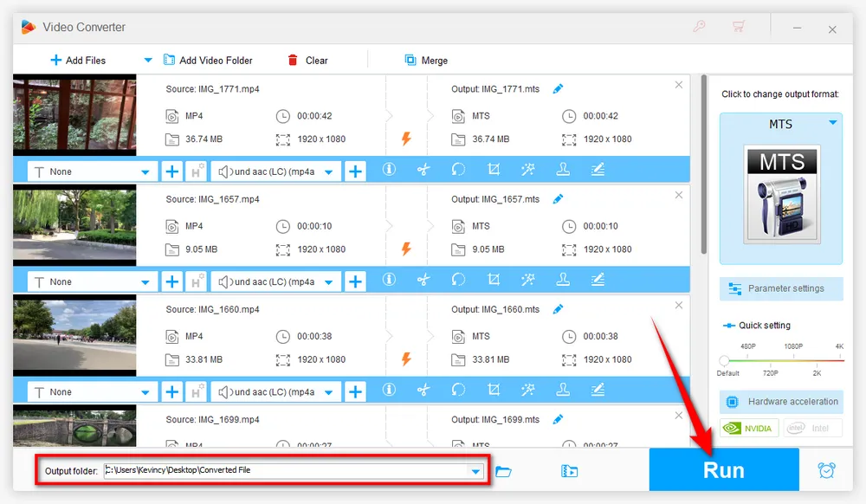Remove IMG_1771 from list

click(679, 85)
